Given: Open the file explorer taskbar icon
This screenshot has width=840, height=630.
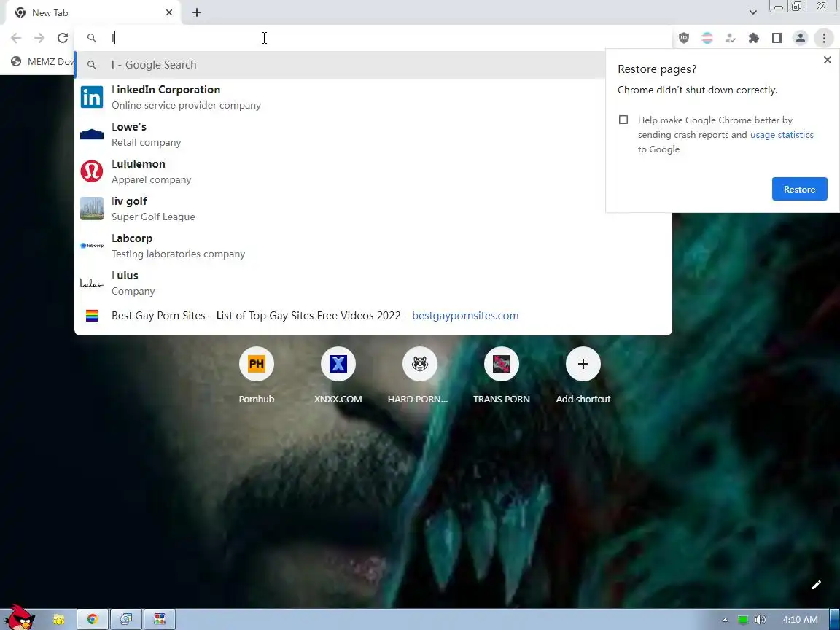Looking at the screenshot, I should coord(59,620).
